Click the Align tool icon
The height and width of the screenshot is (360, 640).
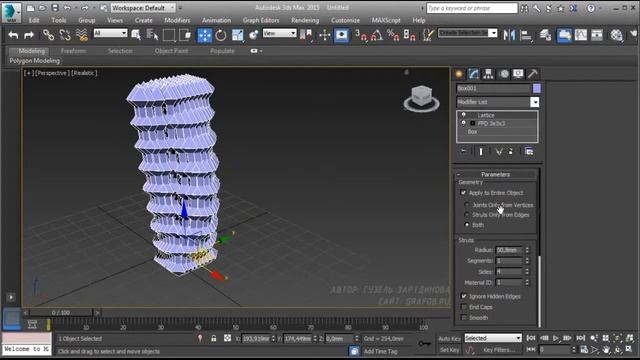pos(526,35)
